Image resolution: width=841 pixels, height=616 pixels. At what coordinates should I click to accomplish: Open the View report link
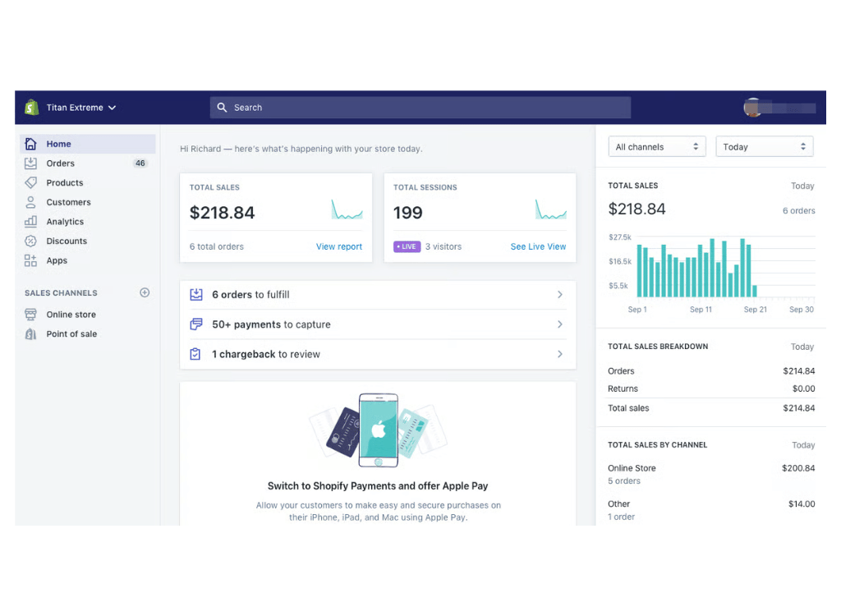[x=338, y=246]
